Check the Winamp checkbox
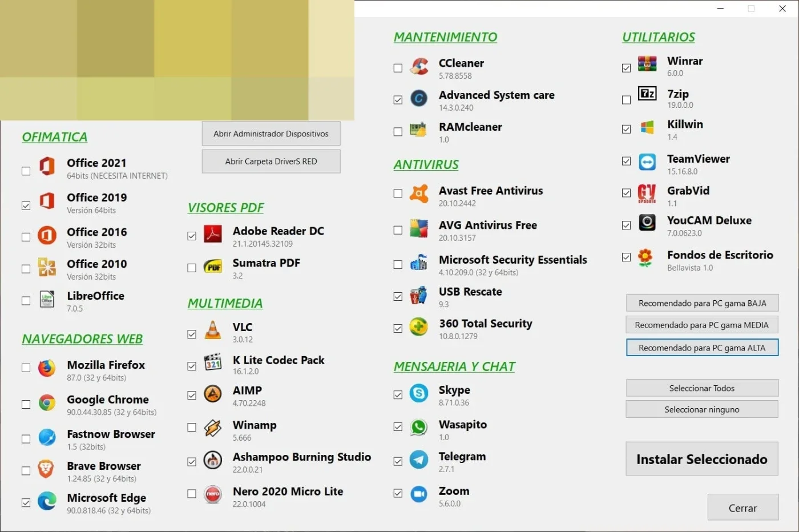This screenshot has height=532, width=799. [192, 427]
